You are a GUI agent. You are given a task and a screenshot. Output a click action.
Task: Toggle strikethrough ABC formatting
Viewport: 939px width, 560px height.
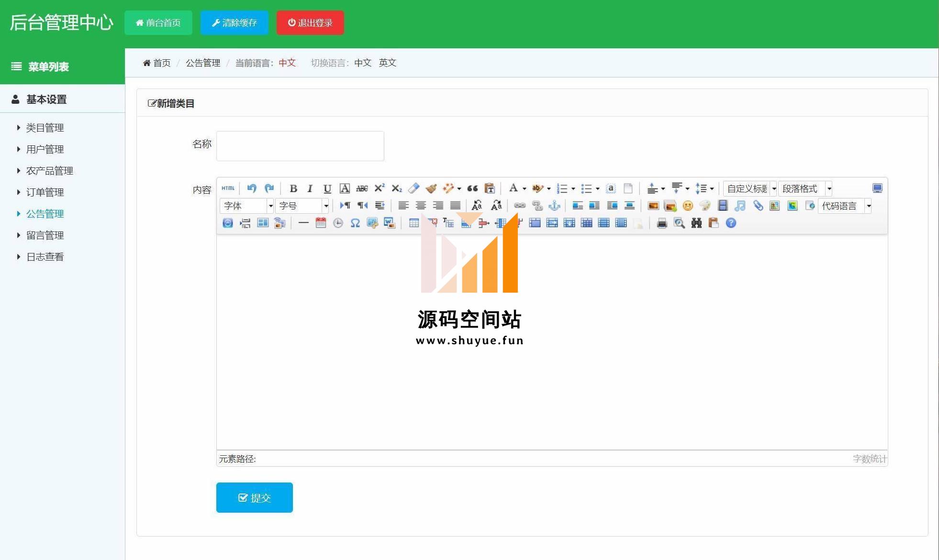click(362, 188)
